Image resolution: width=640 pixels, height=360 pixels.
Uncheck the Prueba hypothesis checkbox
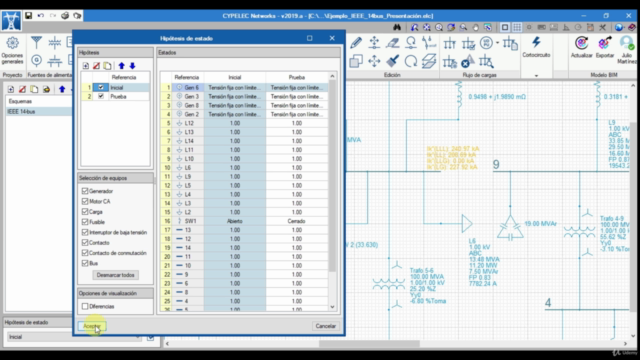click(101, 96)
